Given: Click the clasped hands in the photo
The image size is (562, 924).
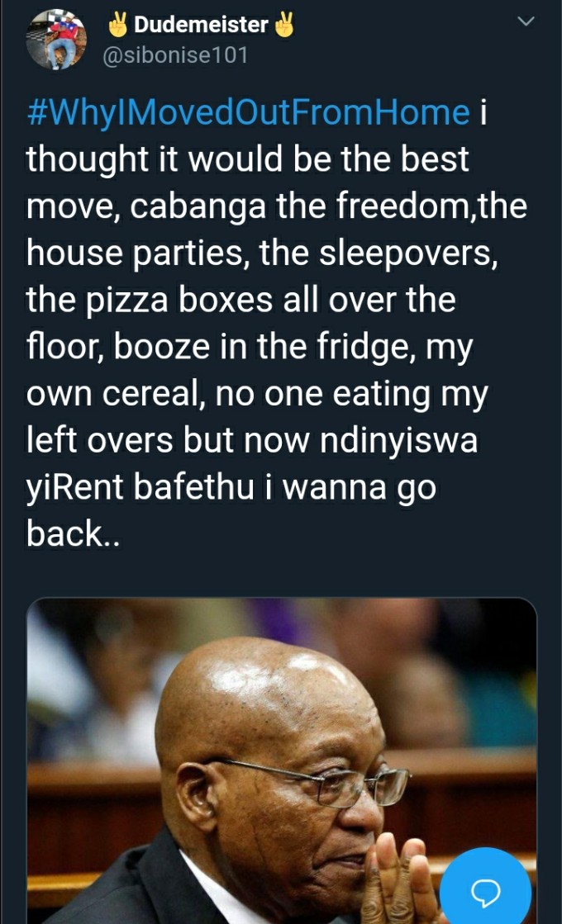Looking at the screenshot, I should pos(394,879).
